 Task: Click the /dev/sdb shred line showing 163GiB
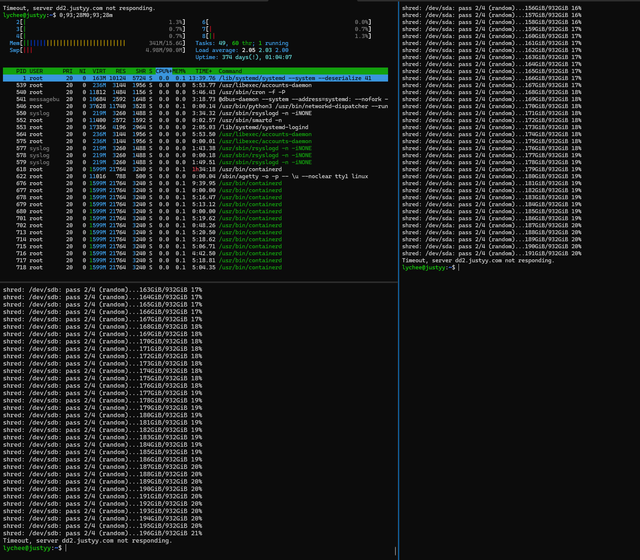point(102,289)
